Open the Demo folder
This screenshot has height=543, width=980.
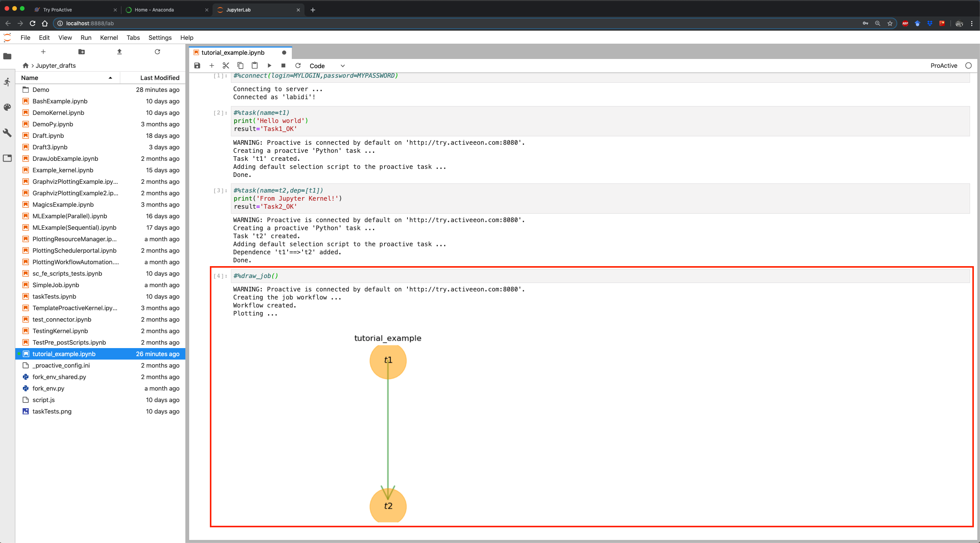coord(100,90)
